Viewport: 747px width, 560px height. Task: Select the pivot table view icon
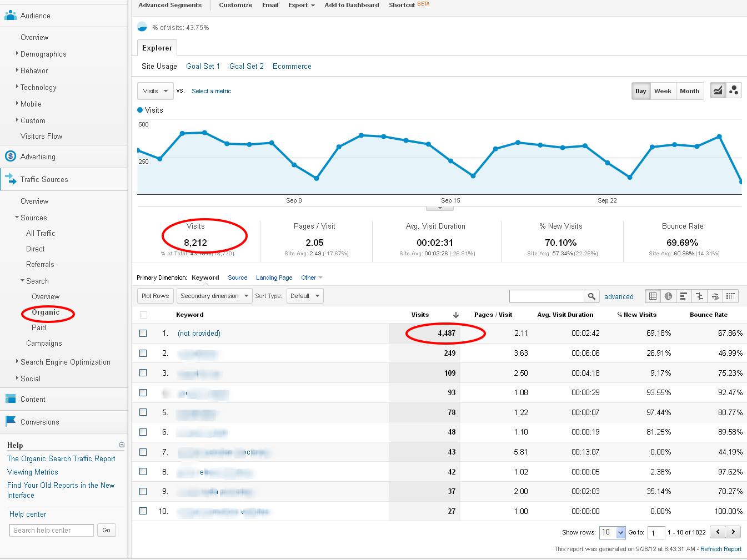coord(731,296)
